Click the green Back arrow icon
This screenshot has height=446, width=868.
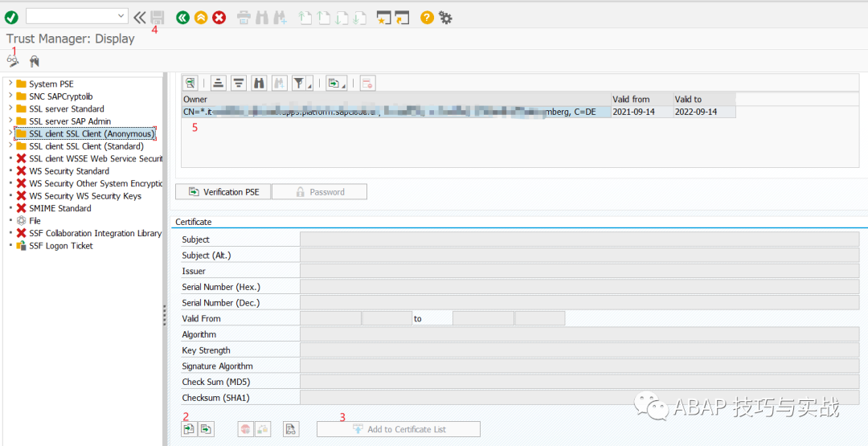(x=182, y=17)
